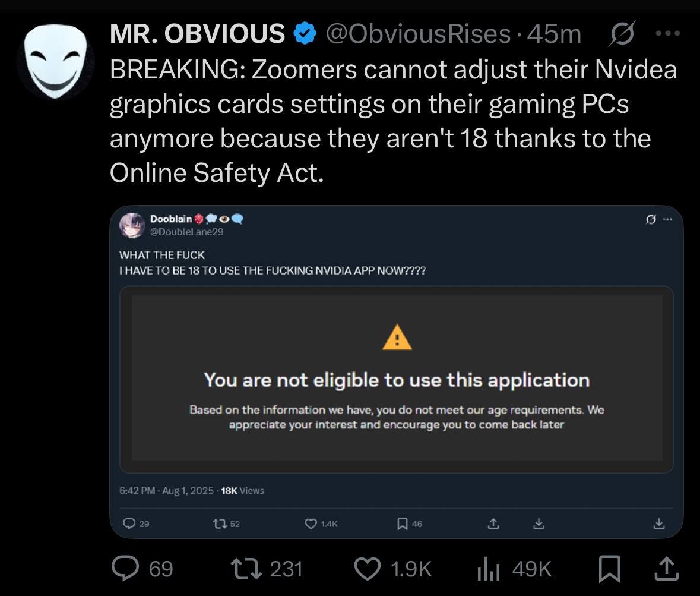
Task: Open the embedded tweet's three-dot menu
Action: [666, 219]
